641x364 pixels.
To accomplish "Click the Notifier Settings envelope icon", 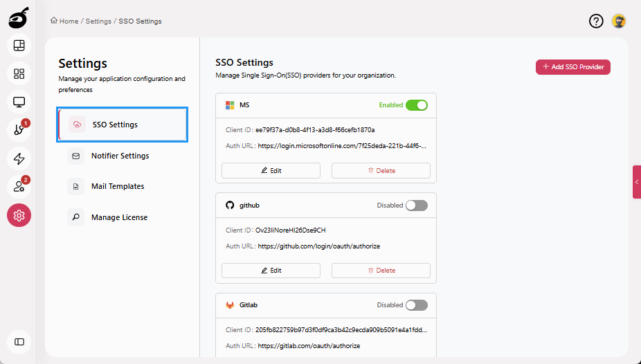I will click(75, 156).
